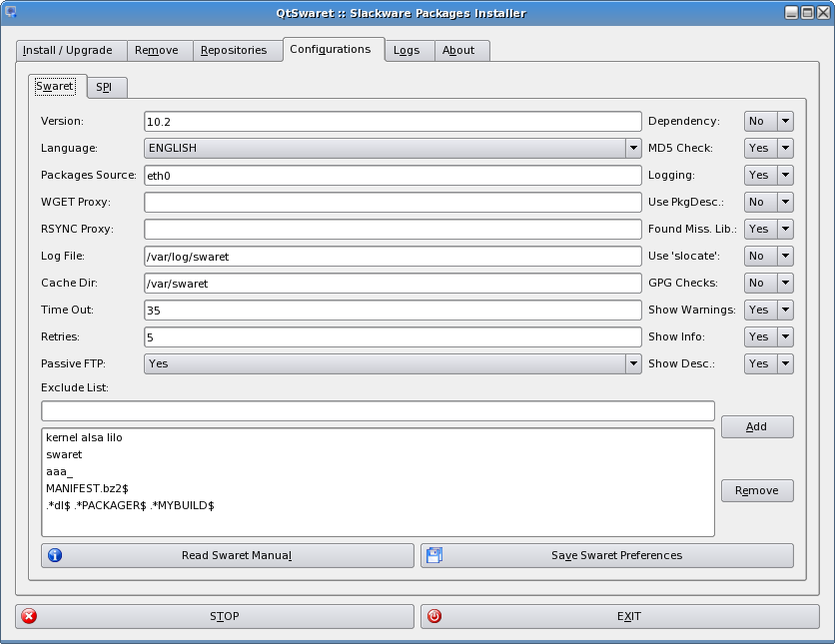835x644 pixels.
Task: Switch to the SPI sub-tab
Action: 107,87
